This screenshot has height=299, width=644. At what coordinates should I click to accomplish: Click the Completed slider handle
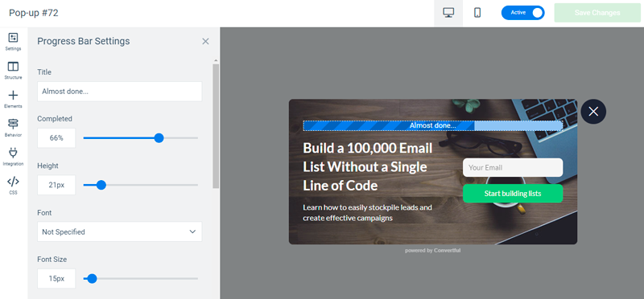[x=159, y=137]
